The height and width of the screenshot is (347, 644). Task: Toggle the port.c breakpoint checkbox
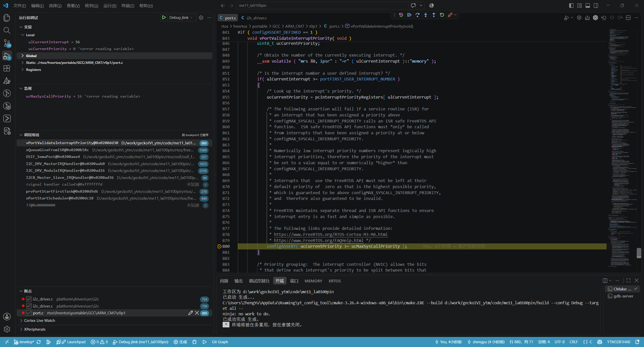pyautogui.click(x=29, y=313)
